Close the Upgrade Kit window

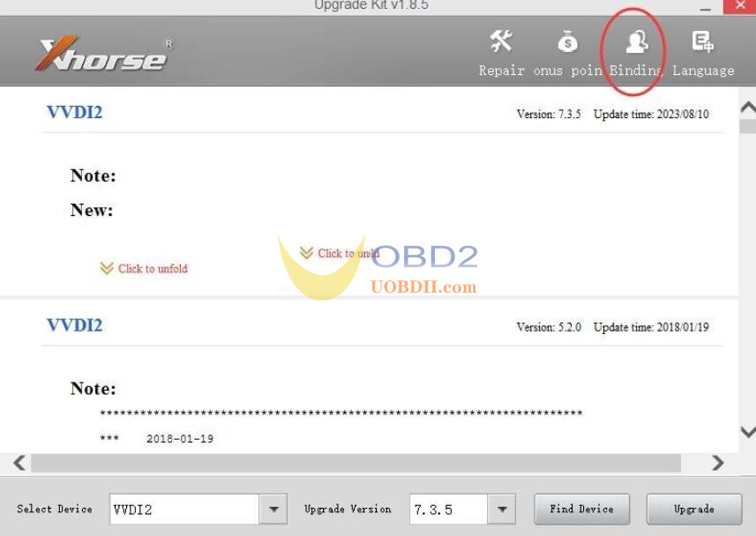pyautogui.click(x=739, y=6)
